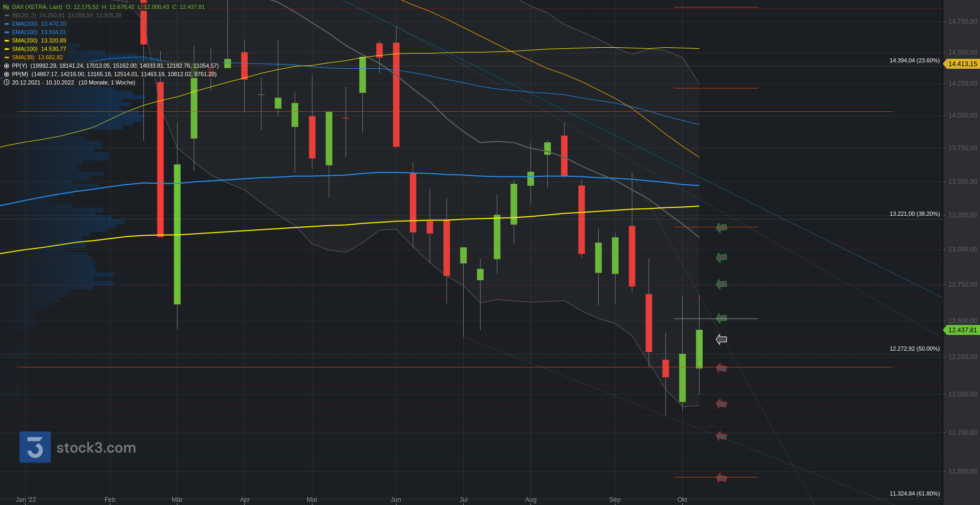Click the PP(Y) pivot point target icon
Screen dimensions: 980x505
tap(6, 66)
